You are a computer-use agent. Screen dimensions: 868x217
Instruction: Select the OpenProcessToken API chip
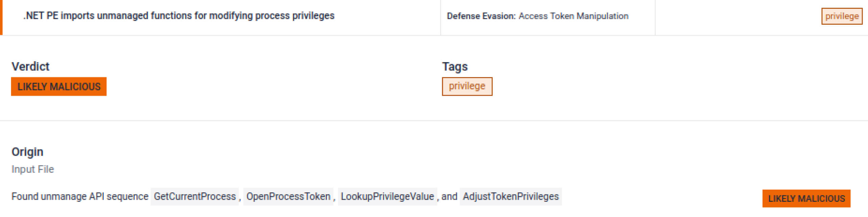[x=288, y=196]
